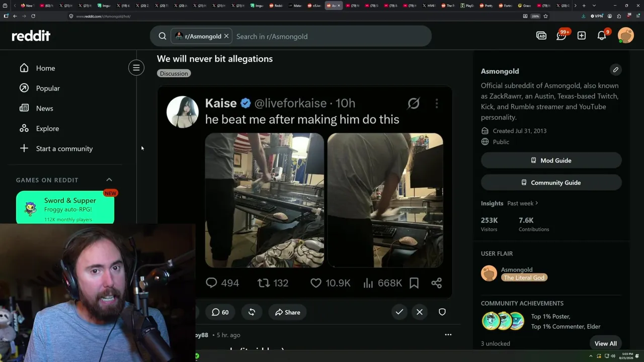Viewport: 644px width, 362px height.
Task: Click the Discussion flair tag
Action: (x=174, y=73)
